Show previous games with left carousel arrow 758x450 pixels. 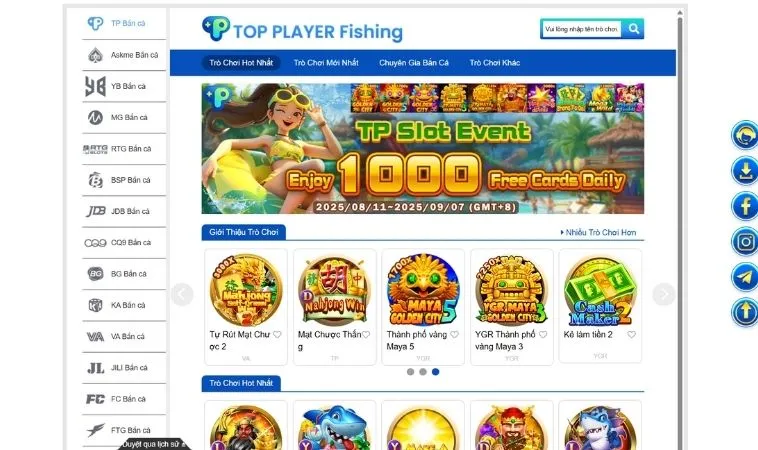182,294
